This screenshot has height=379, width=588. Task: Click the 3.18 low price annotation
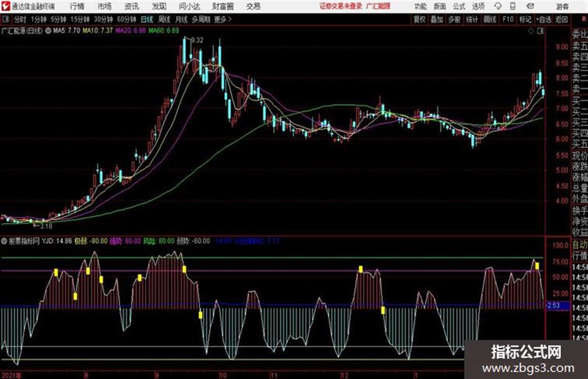[45, 227]
